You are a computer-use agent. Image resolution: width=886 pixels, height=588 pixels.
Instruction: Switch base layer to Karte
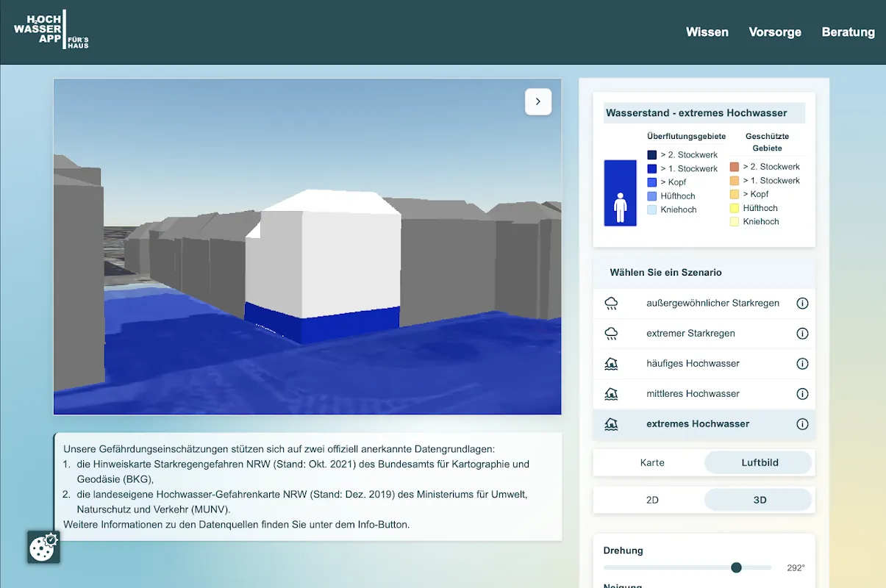pos(652,462)
